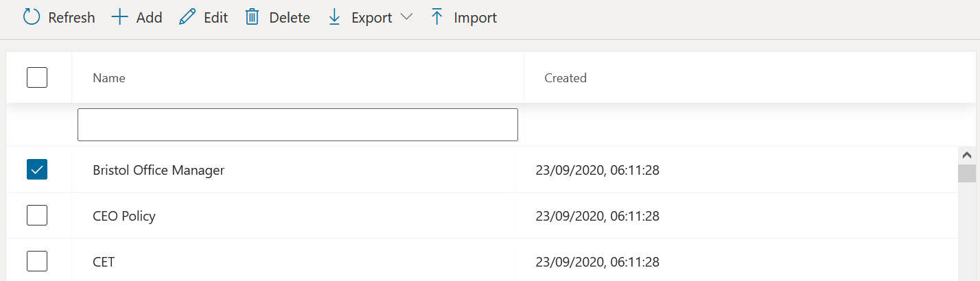980x281 pixels.
Task: Click the Import upload arrow icon
Action: 436,17
